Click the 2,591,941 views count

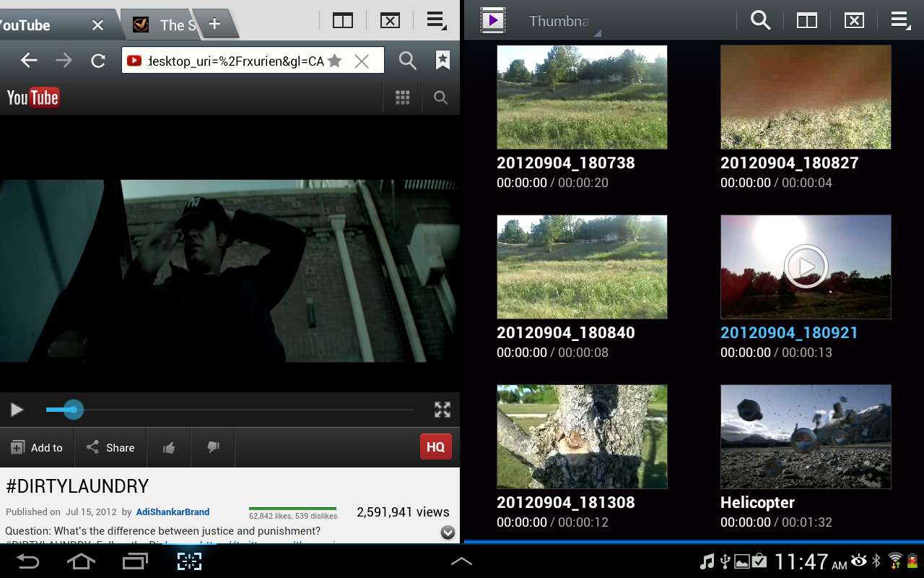click(x=403, y=512)
